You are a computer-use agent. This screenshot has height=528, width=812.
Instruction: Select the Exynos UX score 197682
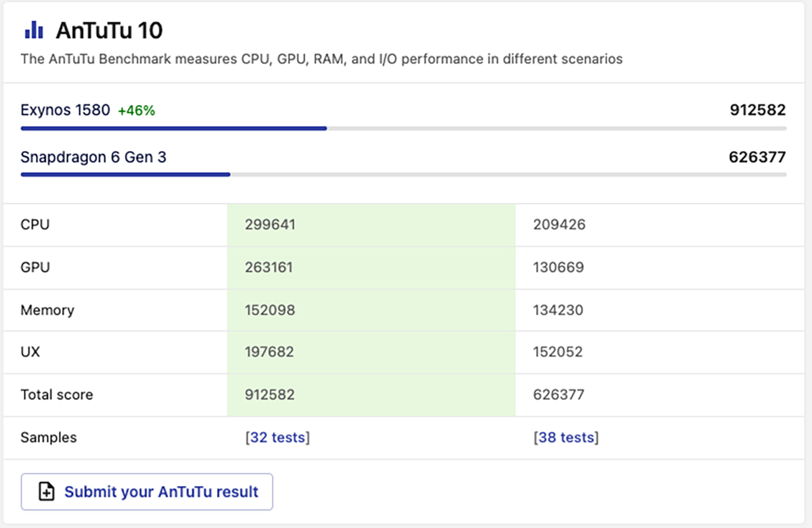(270, 353)
